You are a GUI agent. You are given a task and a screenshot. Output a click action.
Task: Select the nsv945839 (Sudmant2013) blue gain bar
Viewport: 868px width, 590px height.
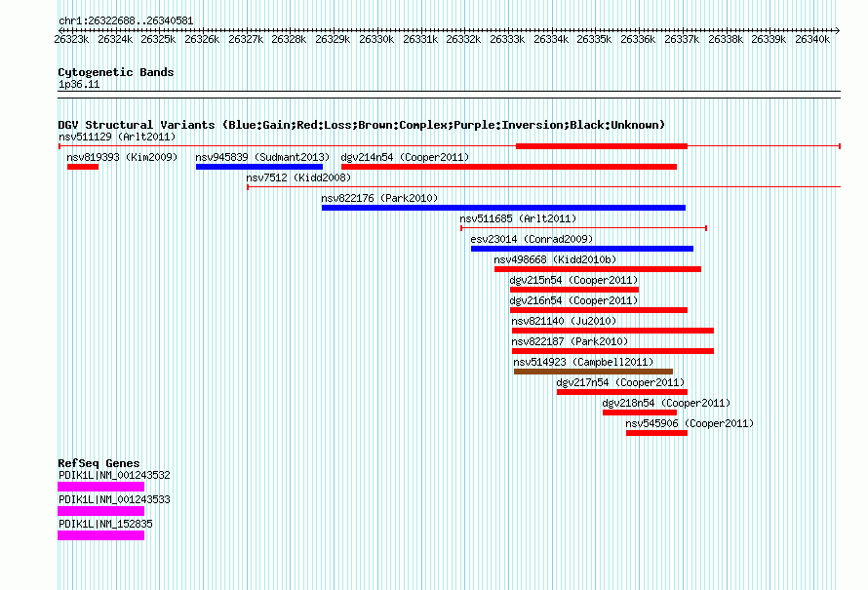tap(259, 167)
